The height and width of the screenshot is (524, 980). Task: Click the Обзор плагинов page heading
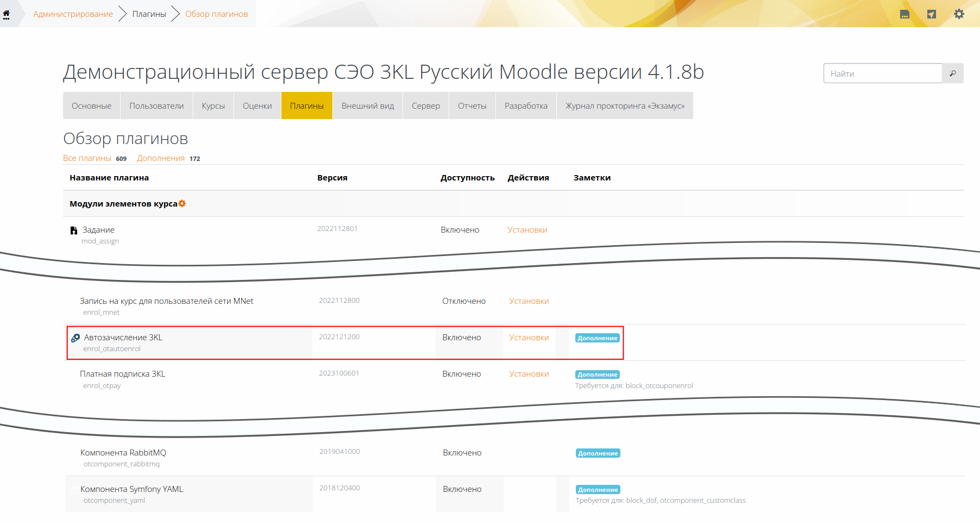pos(125,139)
